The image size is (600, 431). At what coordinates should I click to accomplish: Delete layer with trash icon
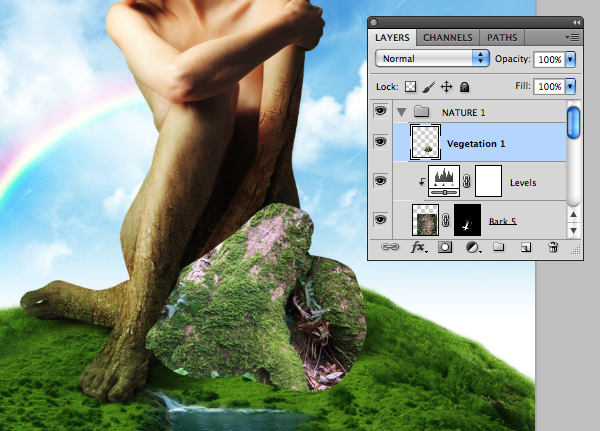553,247
